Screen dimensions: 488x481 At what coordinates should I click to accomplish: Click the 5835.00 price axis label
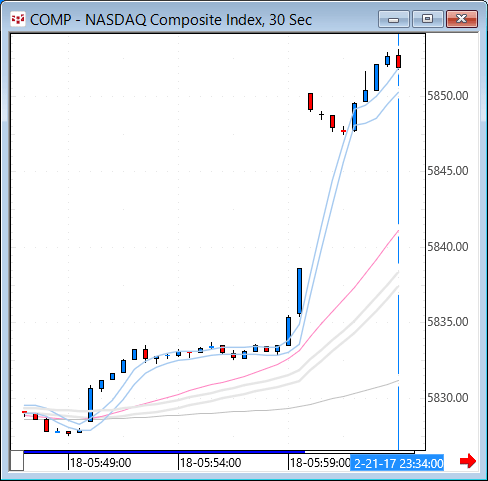(x=448, y=322)
